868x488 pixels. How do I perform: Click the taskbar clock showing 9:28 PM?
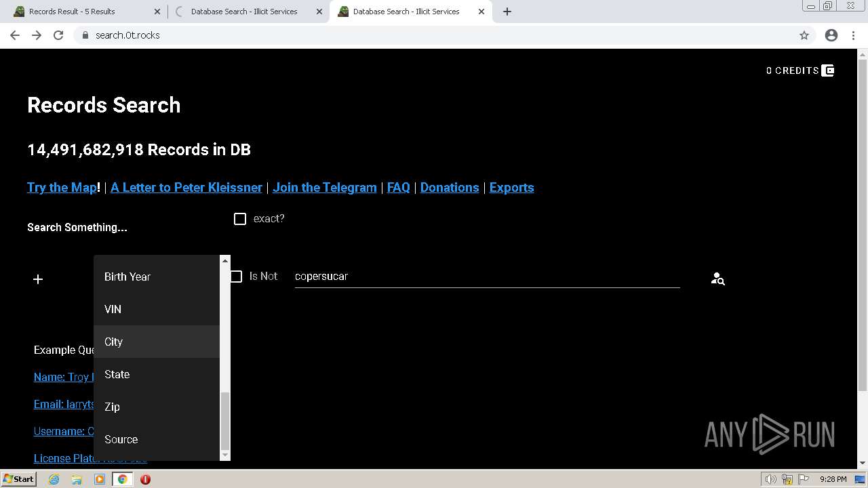coord(833,479)
